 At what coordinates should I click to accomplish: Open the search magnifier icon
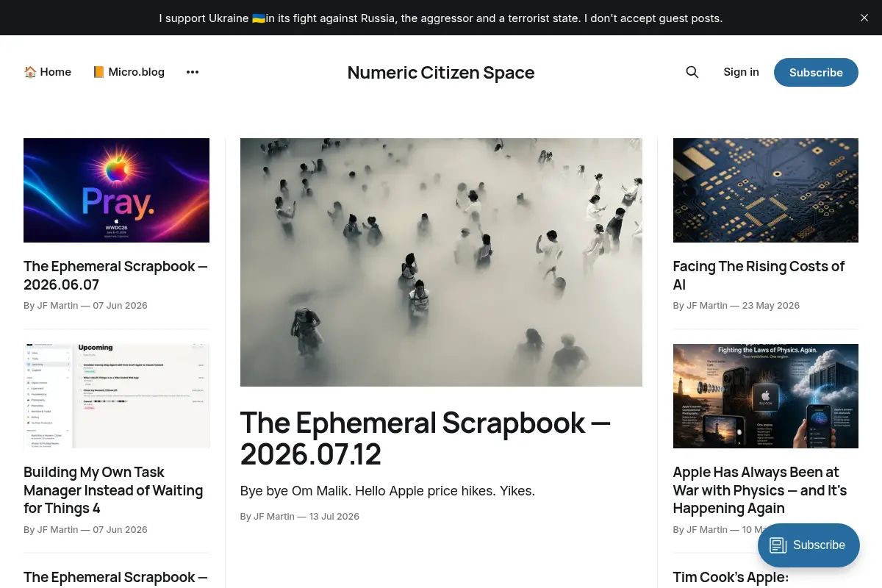692,72
